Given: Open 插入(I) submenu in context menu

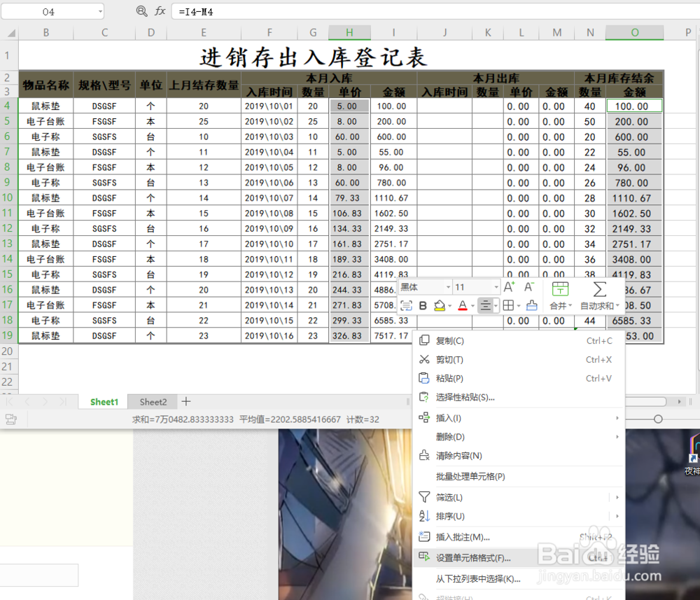Looking at the screenshot, I should click(x=518, y=418).
